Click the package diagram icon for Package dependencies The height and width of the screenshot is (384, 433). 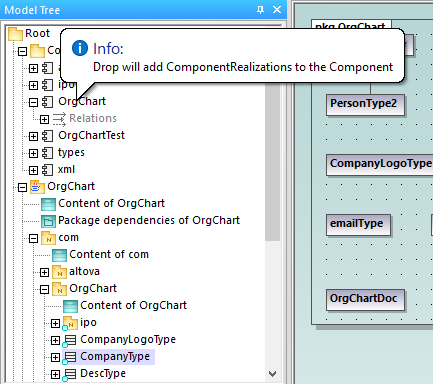coord(48,221)
